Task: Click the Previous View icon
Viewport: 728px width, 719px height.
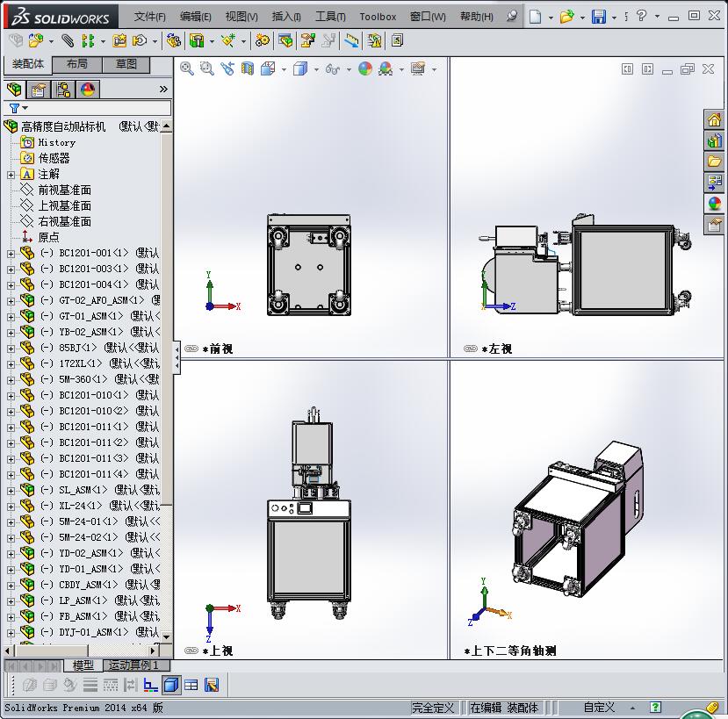Action: coord(227,68)
